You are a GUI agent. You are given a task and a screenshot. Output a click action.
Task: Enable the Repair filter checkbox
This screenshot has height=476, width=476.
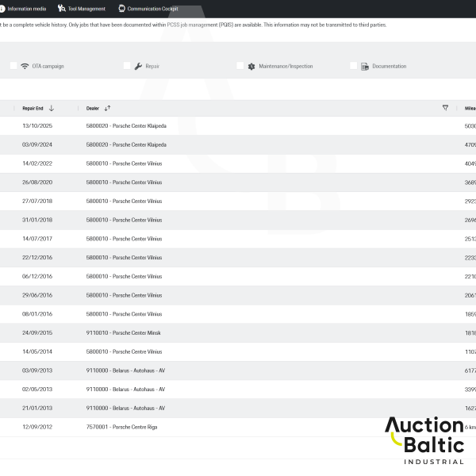click(127, 66)
